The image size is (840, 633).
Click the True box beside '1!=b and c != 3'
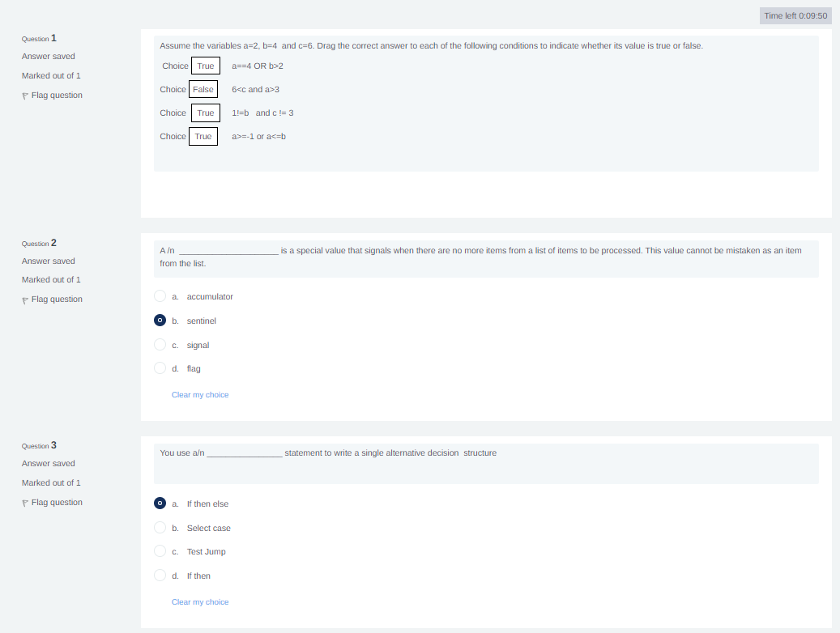click(206, 113)
